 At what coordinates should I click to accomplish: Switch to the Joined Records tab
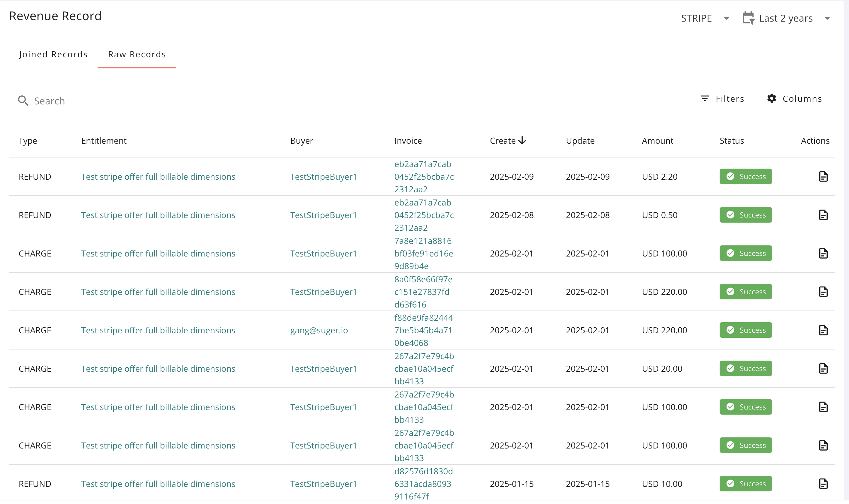click(x=53, y=54)
